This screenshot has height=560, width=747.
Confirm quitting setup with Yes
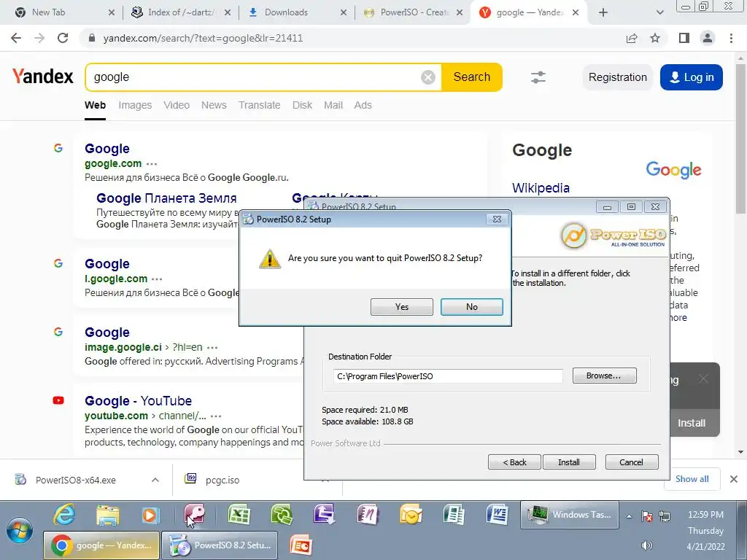pyautogui.click(x=402, y=307)
